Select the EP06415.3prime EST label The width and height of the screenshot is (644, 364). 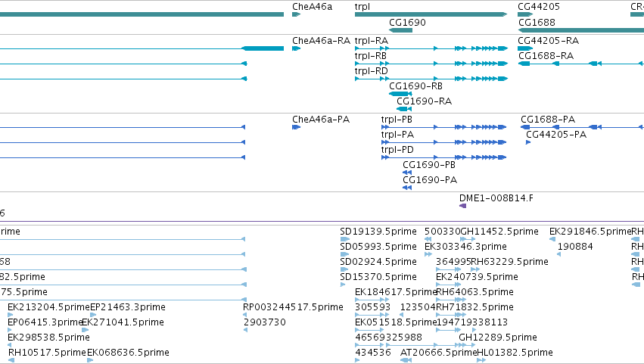pos(45,322)
